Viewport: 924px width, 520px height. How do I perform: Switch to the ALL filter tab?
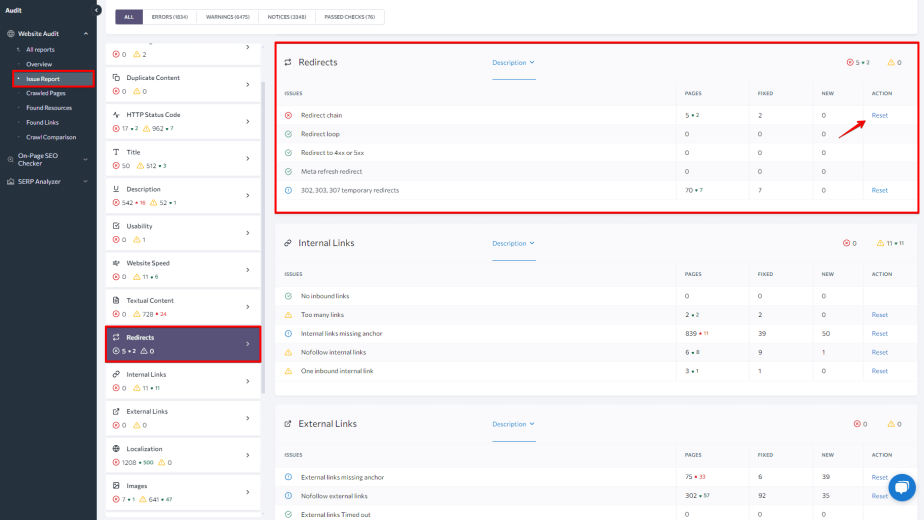[x=129, y=17]
